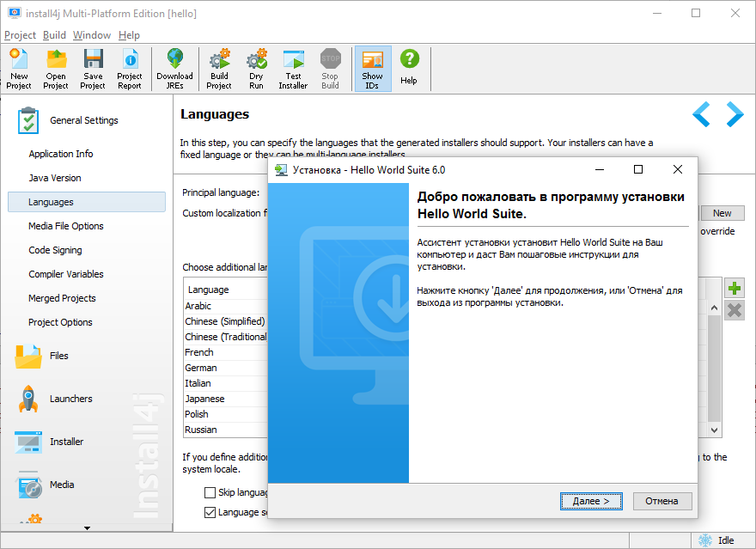Open the Window menu
Viewport: 756px width, 549px height.
(92, 35)
